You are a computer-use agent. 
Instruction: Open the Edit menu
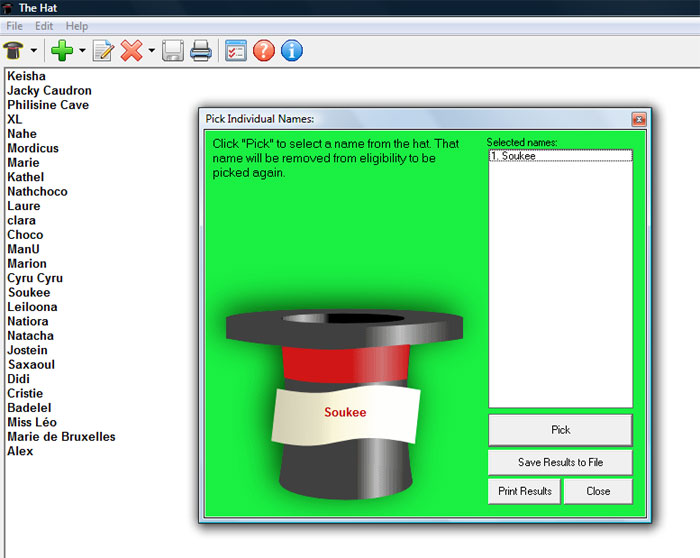click(x=44, y=26)
